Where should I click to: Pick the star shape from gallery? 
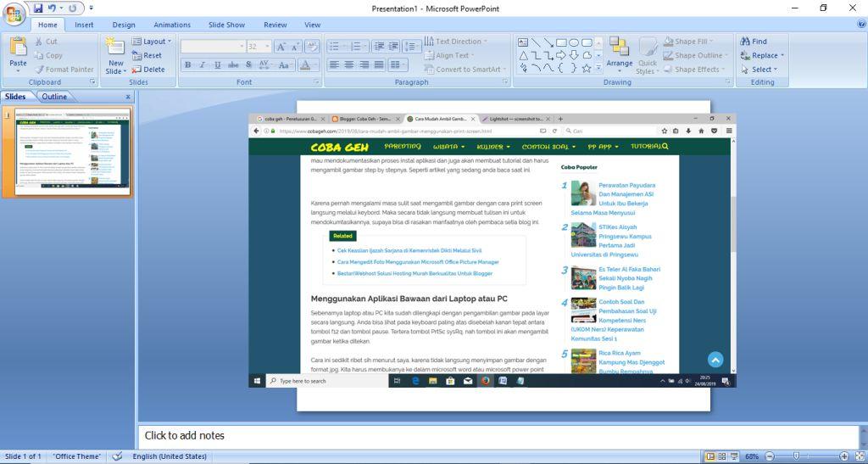[x=587, y=68]
